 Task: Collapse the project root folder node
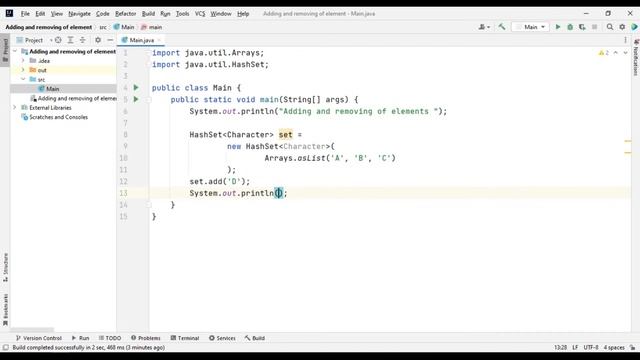tap(15, 51)
